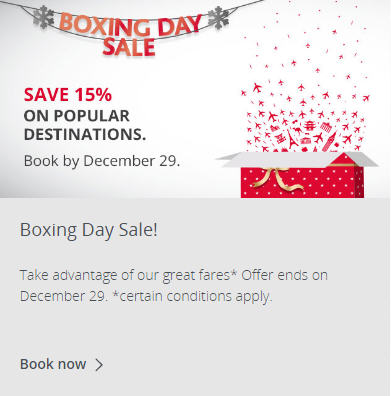Viewport: 391px width, 396px height.
Task: Click the SAVE 15% headline
Action: pyautogui.click(x=68, y=94)
